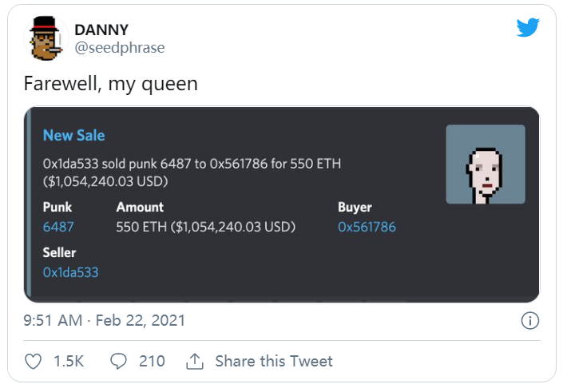Open the CryptoPunk 6487 thumbnail image
563x392 pixels.
486,164
